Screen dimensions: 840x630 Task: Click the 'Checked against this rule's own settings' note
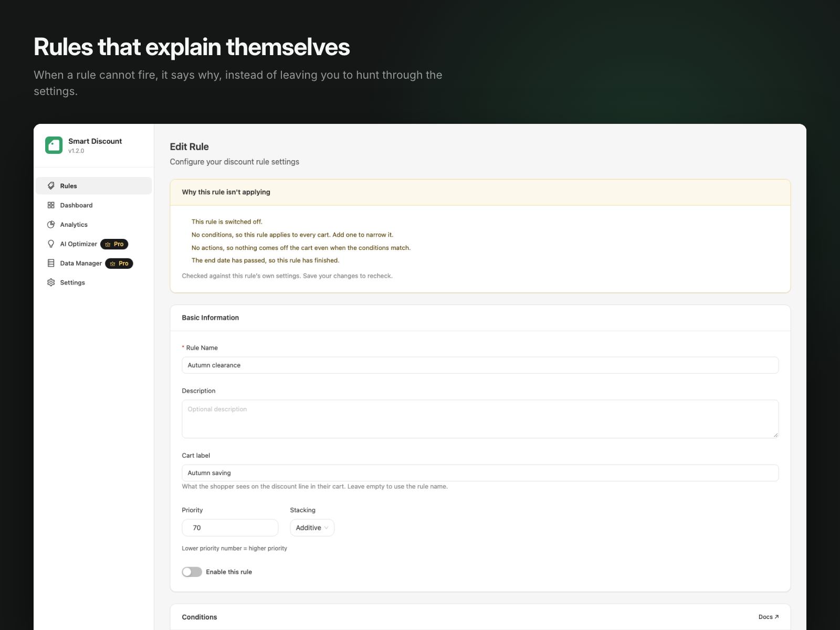pyautogui.click(x=287, y=276)
